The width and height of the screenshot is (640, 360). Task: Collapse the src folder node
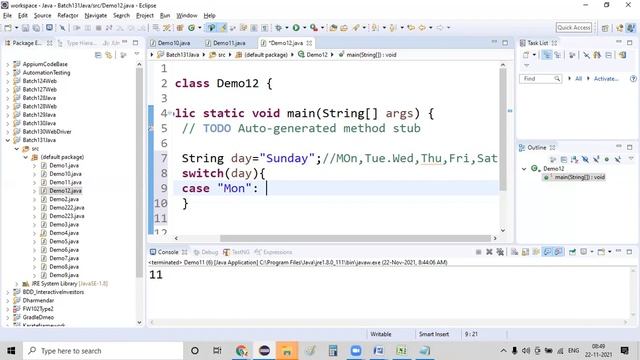pos(17,149)
